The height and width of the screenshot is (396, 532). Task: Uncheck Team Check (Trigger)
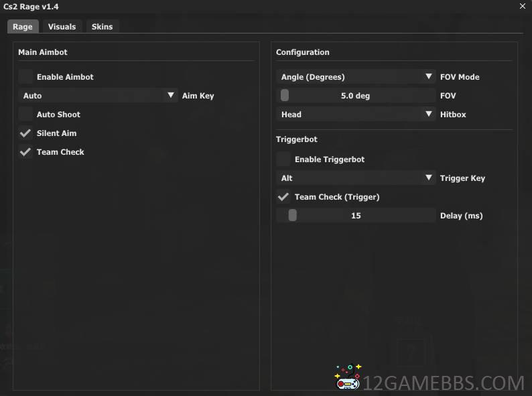283,197
